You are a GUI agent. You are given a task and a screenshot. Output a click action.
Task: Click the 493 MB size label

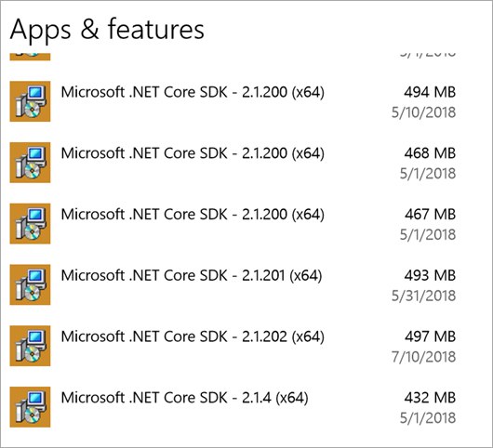pyautogui.click(x=430, y=275)
